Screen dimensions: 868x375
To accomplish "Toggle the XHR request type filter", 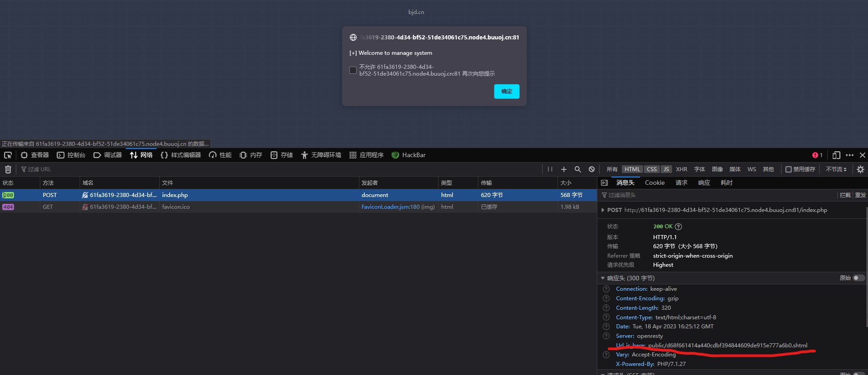I will pyautogui.click(x=682, y=169).
